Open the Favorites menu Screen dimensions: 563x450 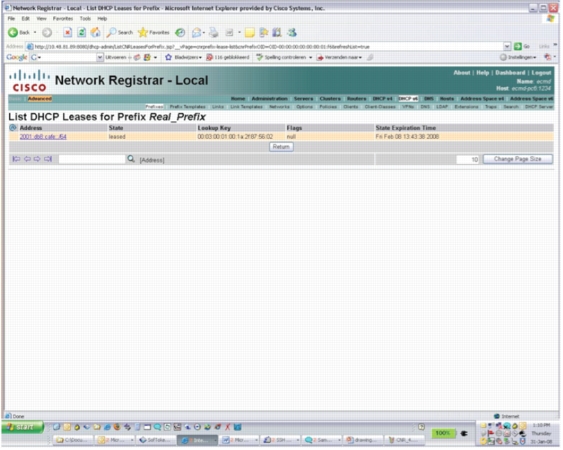pyautogui.click(x=62, y=19)
